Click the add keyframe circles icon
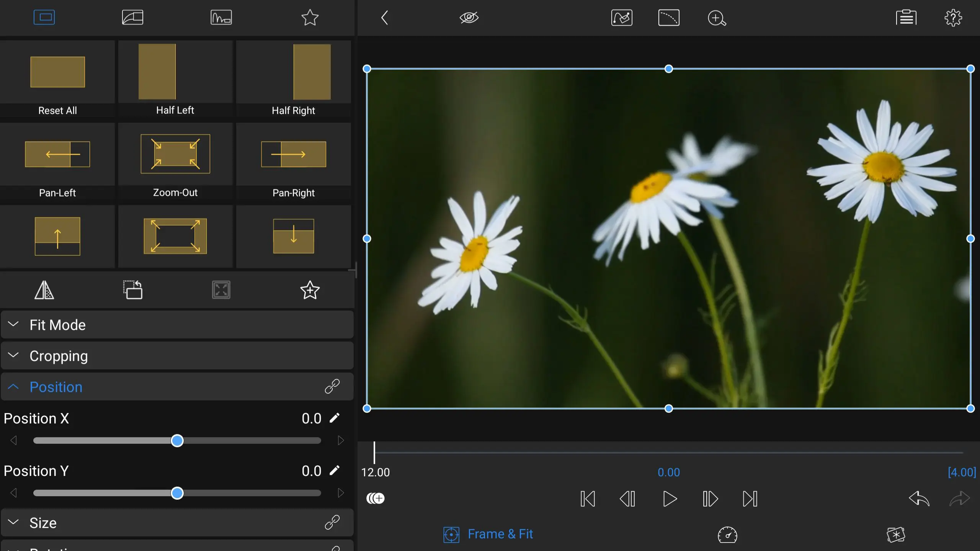Viewport: 980px width, 551px height. tap(376, 498)
